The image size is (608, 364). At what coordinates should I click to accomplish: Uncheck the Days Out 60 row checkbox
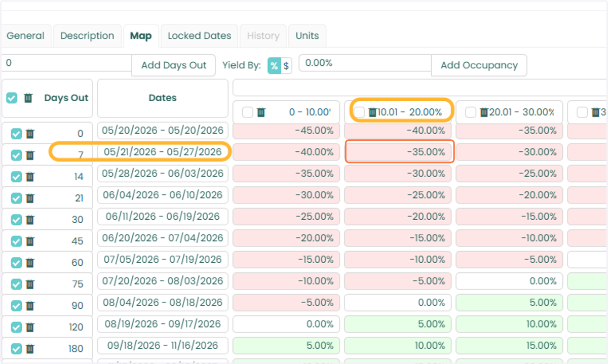pos(16,263)
